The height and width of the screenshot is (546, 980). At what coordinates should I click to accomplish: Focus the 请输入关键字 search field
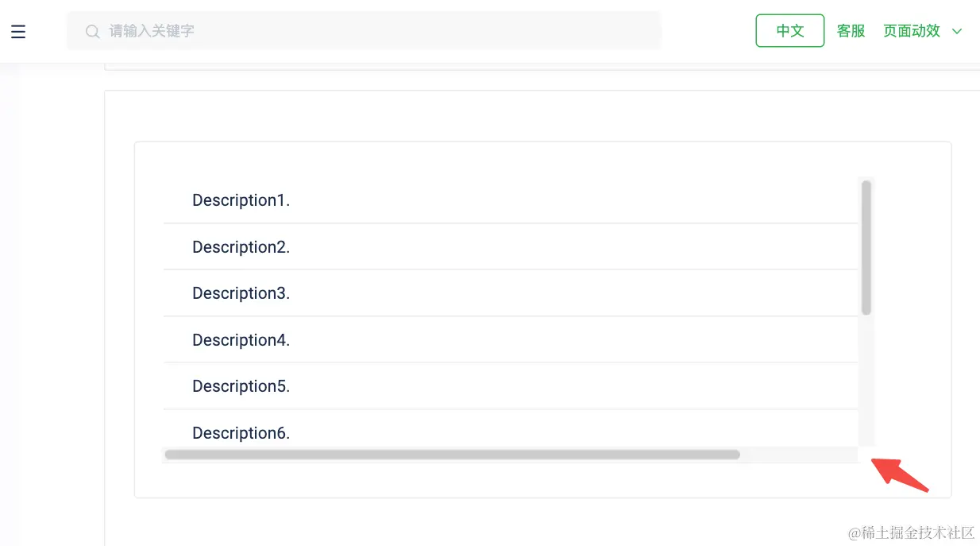click(364, 31)
